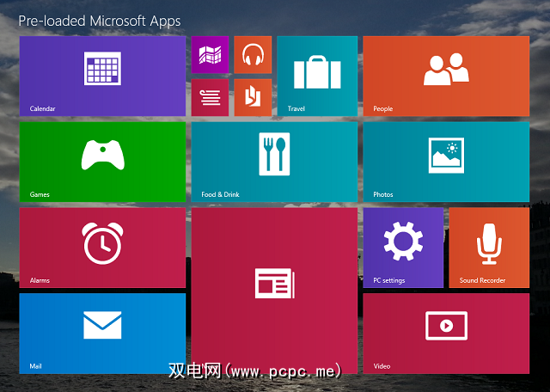Open the Calendar tile

pyautogui.click(x=102, y=76)
